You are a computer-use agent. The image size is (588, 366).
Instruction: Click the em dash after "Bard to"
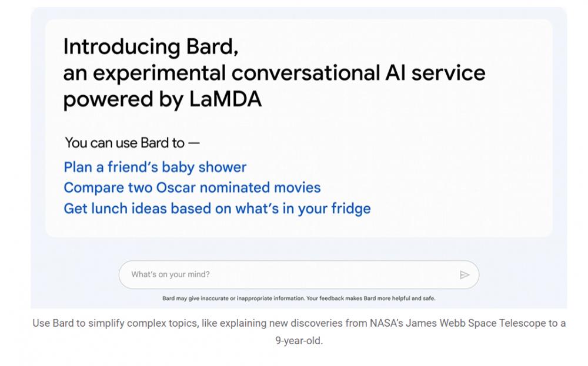coord(194,143)
